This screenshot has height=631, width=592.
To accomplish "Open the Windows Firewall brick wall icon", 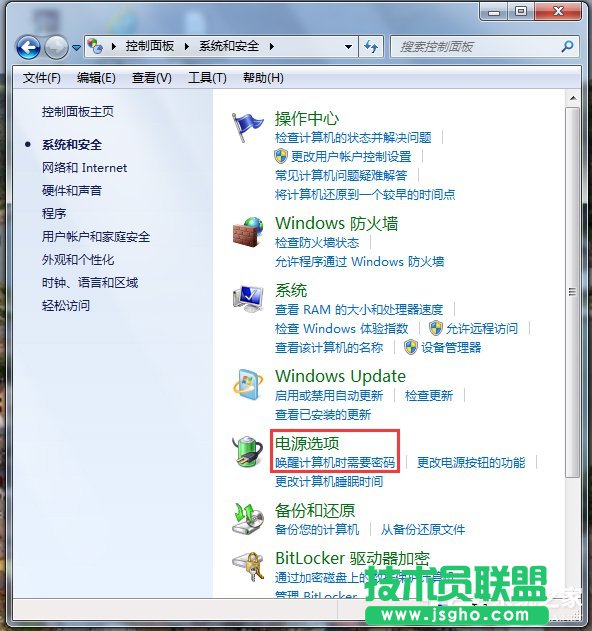I will (x=248, y=232).
